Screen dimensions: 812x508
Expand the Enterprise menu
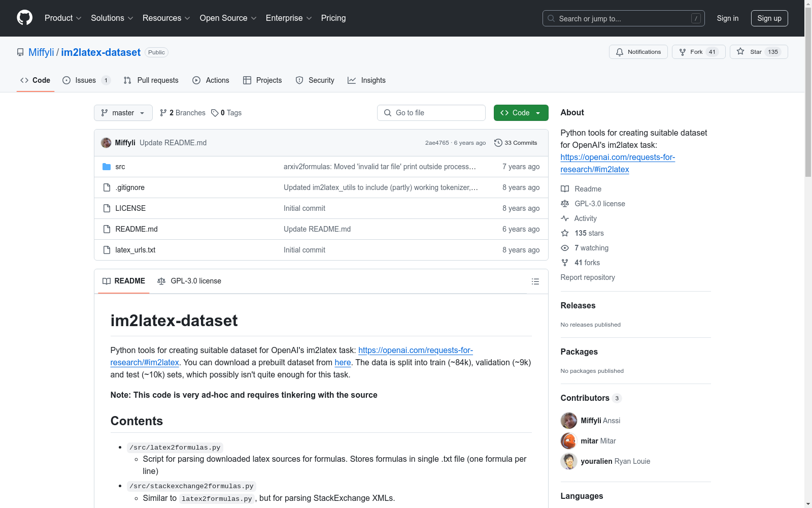(289, 18)
